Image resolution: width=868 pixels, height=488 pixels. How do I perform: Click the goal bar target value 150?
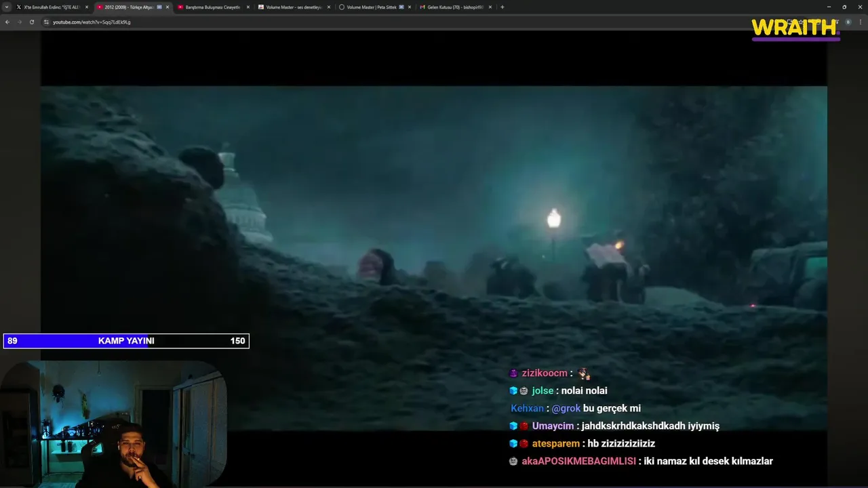[237, 341]
